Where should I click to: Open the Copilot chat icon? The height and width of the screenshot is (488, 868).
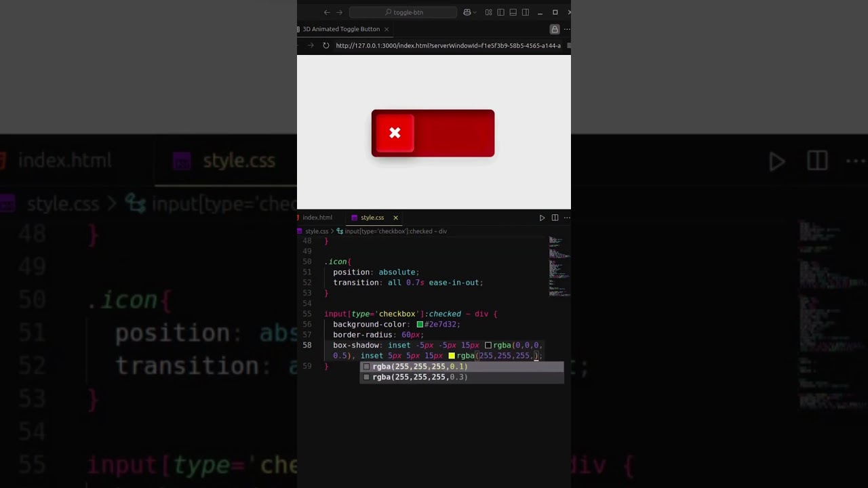[467, 12]
